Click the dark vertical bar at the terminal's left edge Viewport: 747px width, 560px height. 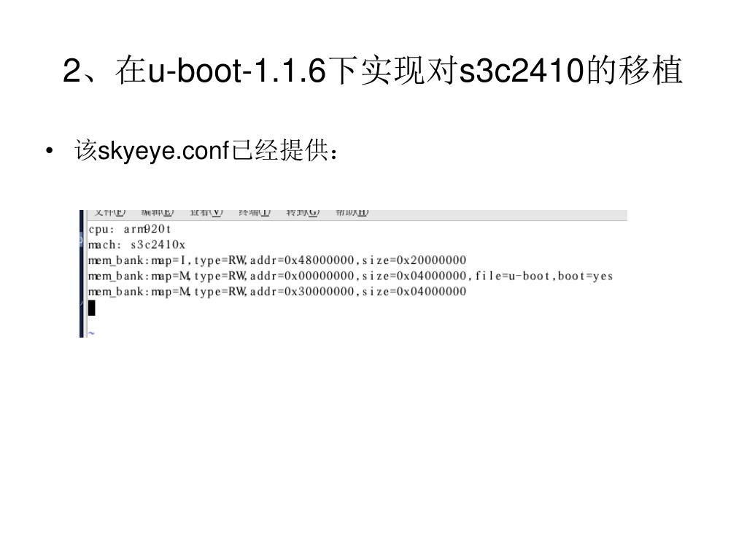[82, 274]
